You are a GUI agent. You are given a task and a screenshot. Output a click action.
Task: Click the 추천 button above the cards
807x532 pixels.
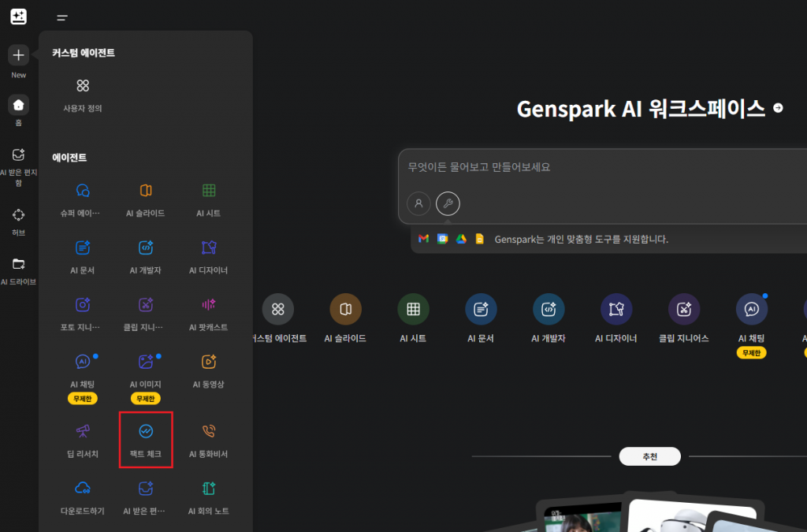[x=649, y=456]
